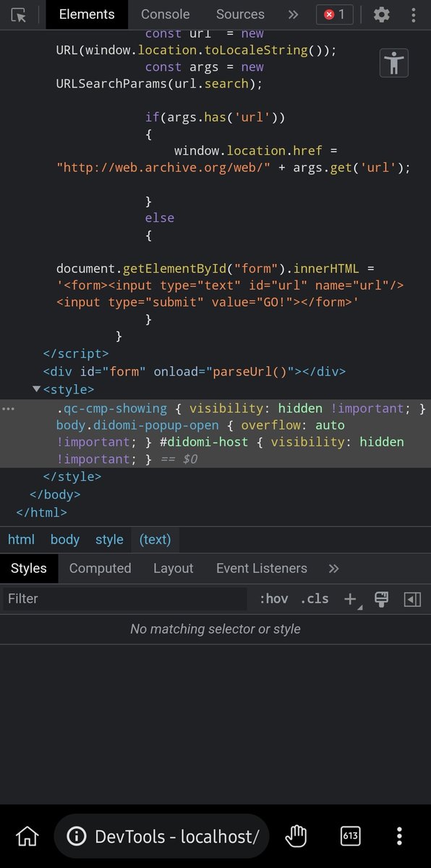431x868 pixels.
Task: Switch to the Elements tab
Action: [x=87, y=14]
